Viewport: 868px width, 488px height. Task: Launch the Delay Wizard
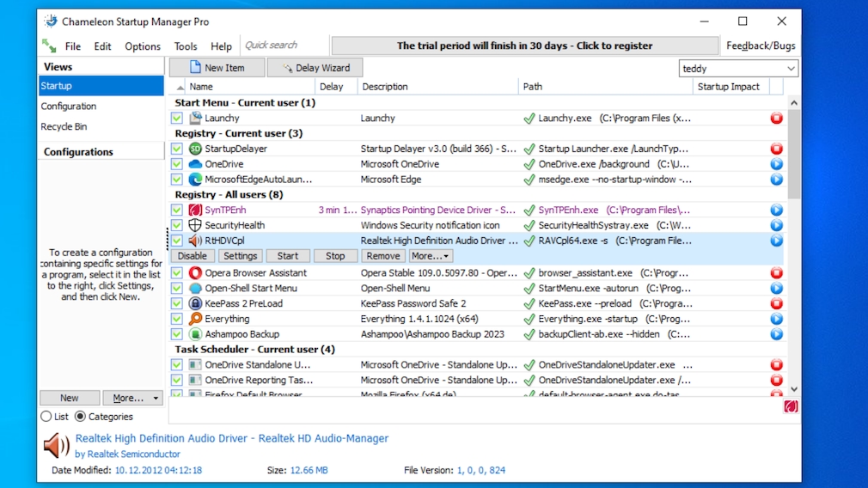315,68
